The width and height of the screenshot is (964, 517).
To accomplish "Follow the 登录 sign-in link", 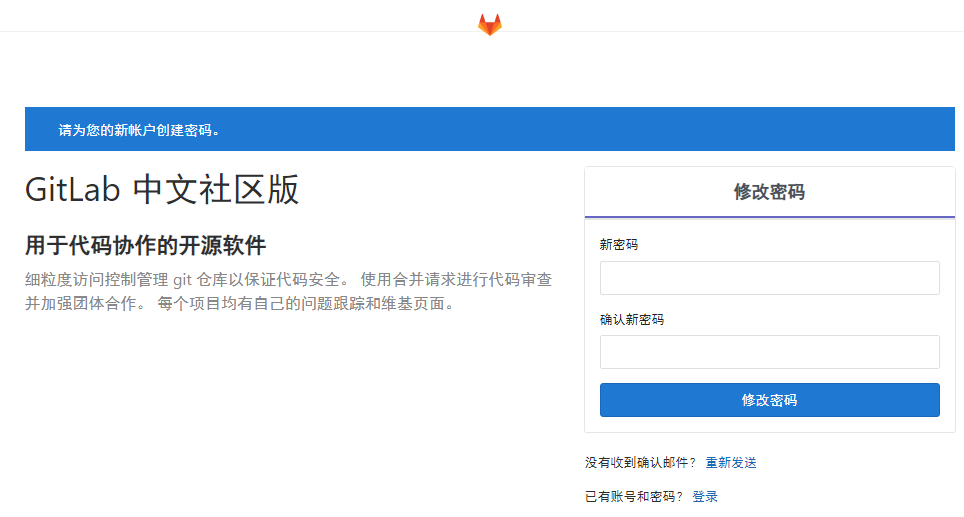I will click(705, 497).
